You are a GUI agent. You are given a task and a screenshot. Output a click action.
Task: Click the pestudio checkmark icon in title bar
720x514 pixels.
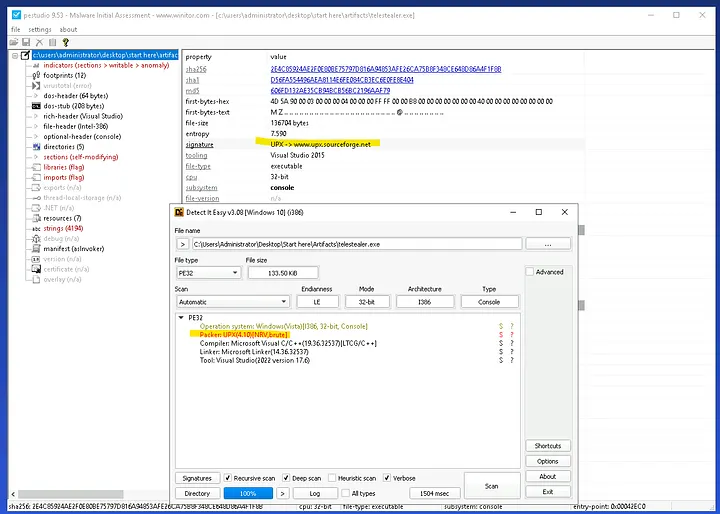16,15
